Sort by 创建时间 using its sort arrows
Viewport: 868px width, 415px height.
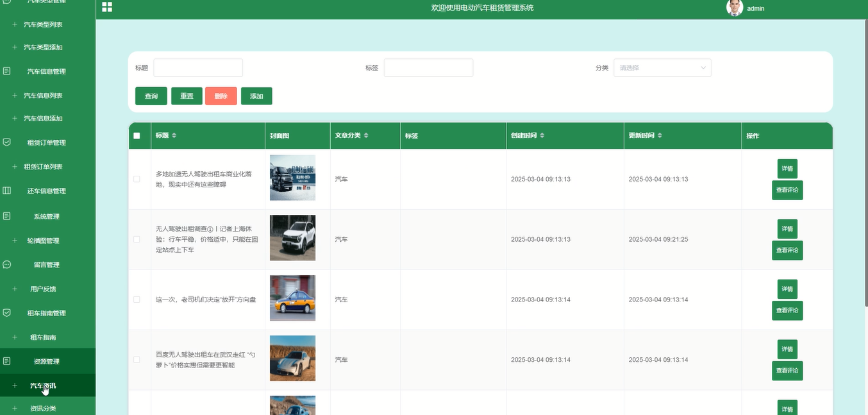click(x=542, y=136)
